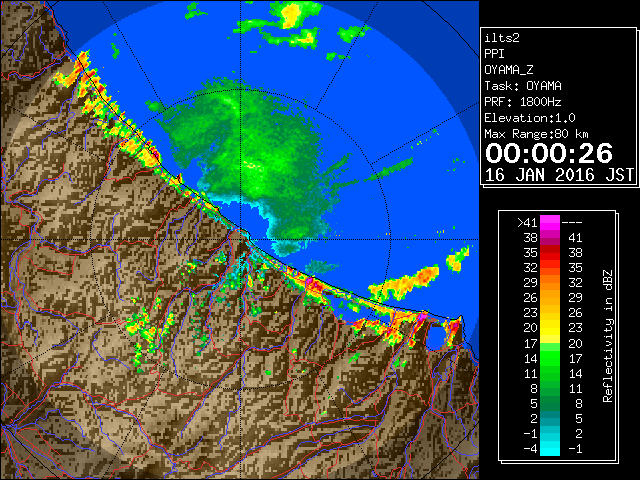Click the 'Max Range:80 km' text

coord(536,134)
